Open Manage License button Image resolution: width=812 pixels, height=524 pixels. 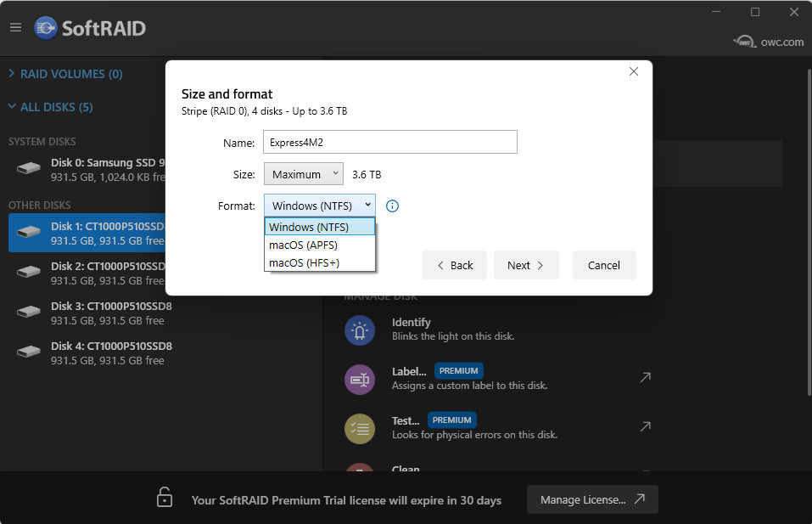[x=592, y=499]
